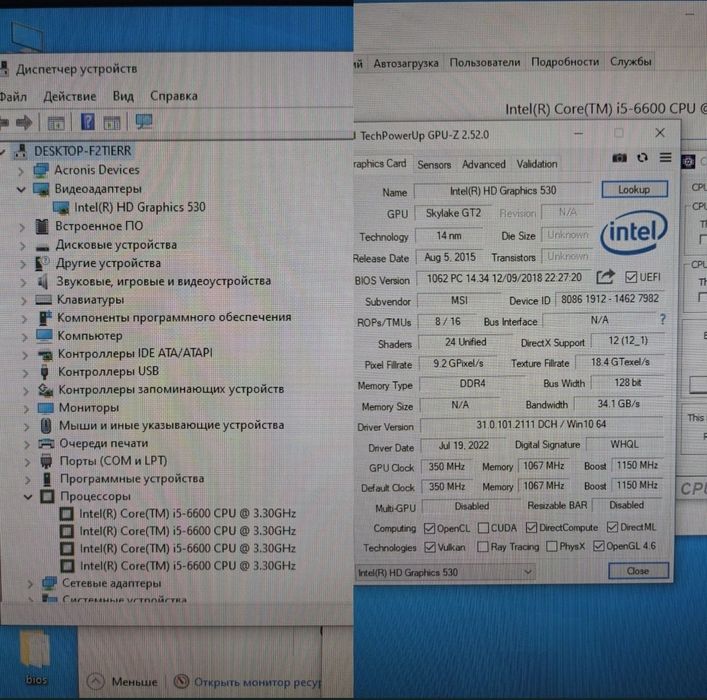Select Intel(R) HD Graphics 530 device
This screenshot has height=700, width=707.
(x=139, y=207)
